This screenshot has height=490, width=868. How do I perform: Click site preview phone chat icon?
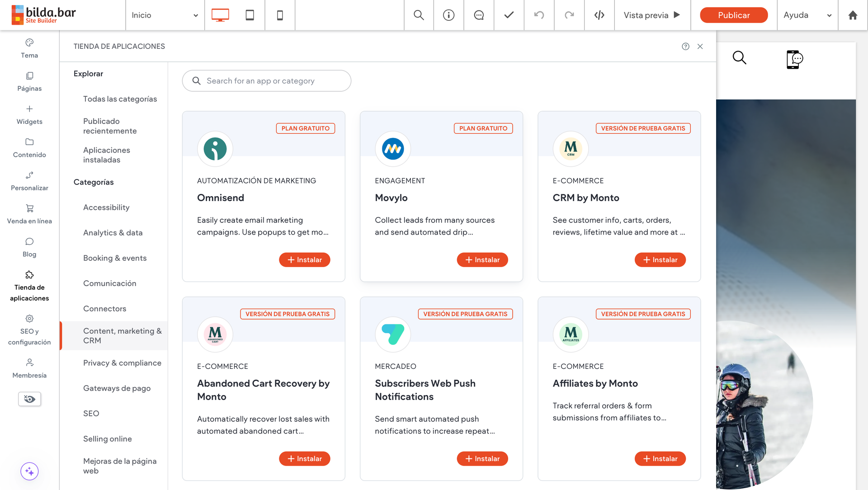click(794, 59)
